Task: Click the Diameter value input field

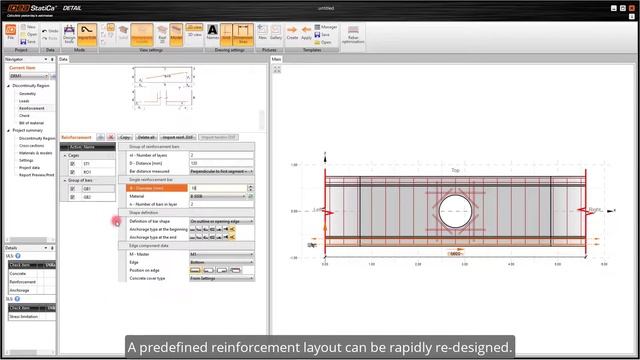Action: click(218, 188)
